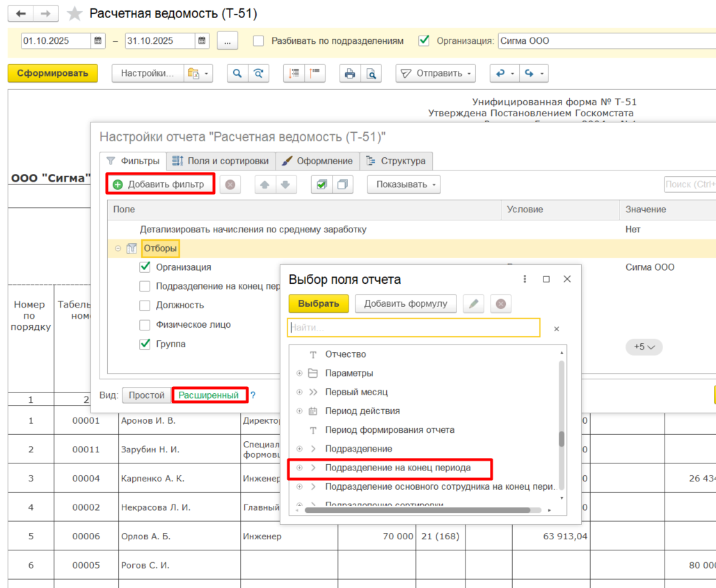Screen dimensions: 716x588
Task: Go back with the left arrow button
Action: click(x=21, y=14)
